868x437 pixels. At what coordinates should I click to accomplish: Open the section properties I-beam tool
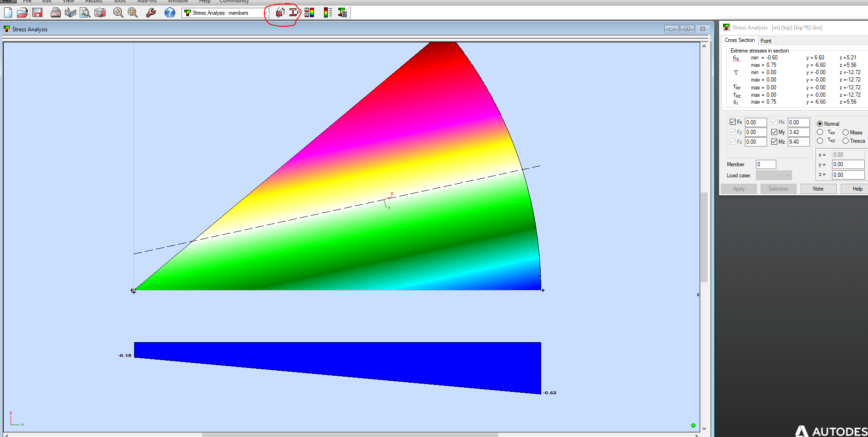pos(294,12)
